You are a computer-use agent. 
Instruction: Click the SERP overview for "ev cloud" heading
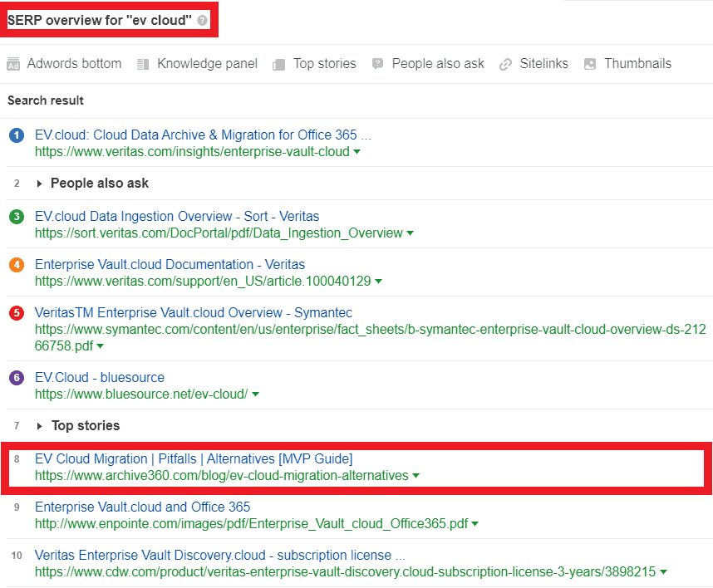(100, 21)
